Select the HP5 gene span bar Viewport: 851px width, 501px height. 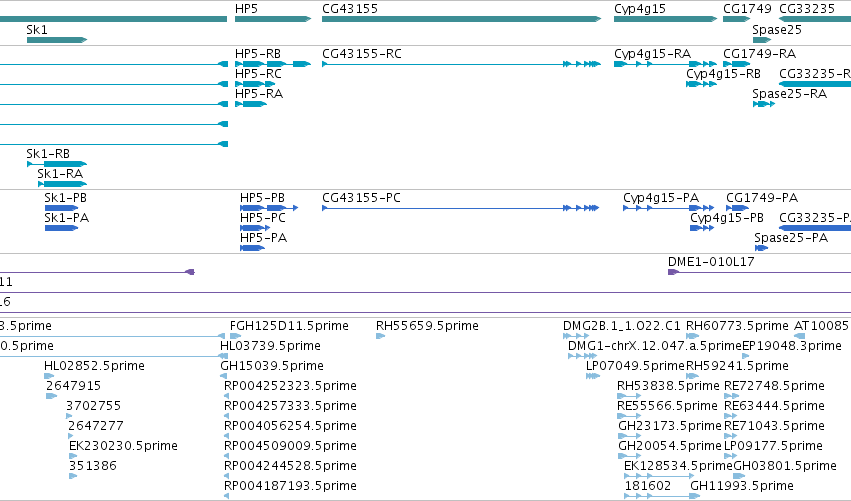coord(273,19)
